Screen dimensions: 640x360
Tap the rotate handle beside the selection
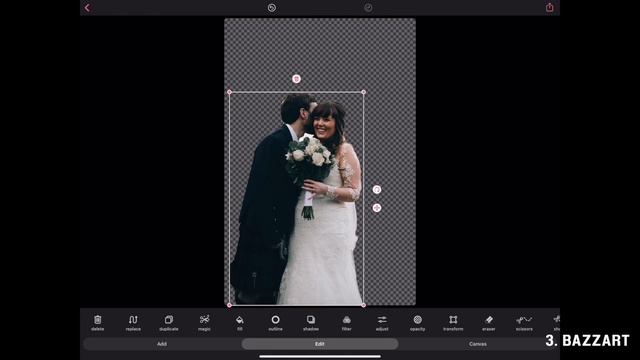click(x=377, y=189)
